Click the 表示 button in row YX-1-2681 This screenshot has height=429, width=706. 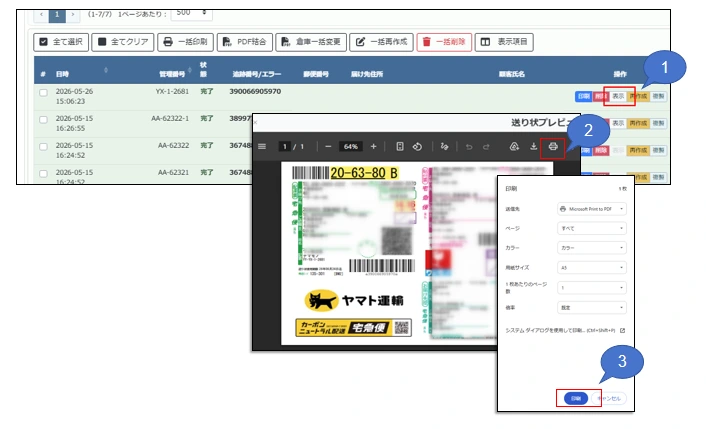pyautogui.click(x=618, y=96)
